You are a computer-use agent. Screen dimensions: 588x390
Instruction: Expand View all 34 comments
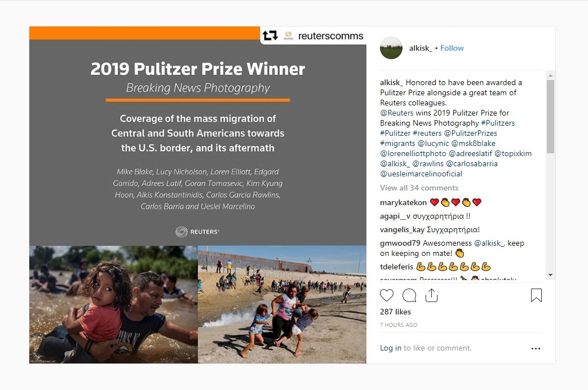coord(419,188)
